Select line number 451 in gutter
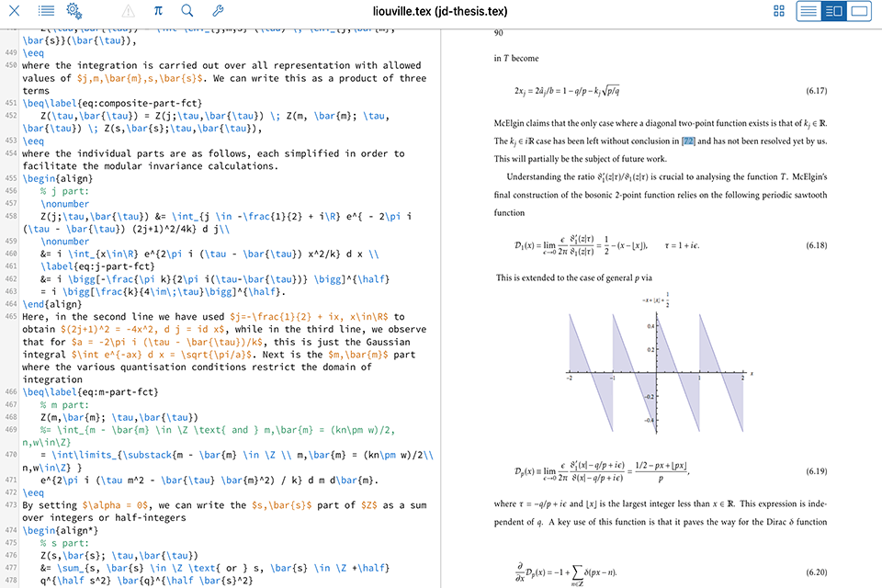The image size is (882, 588). [11, 103]
